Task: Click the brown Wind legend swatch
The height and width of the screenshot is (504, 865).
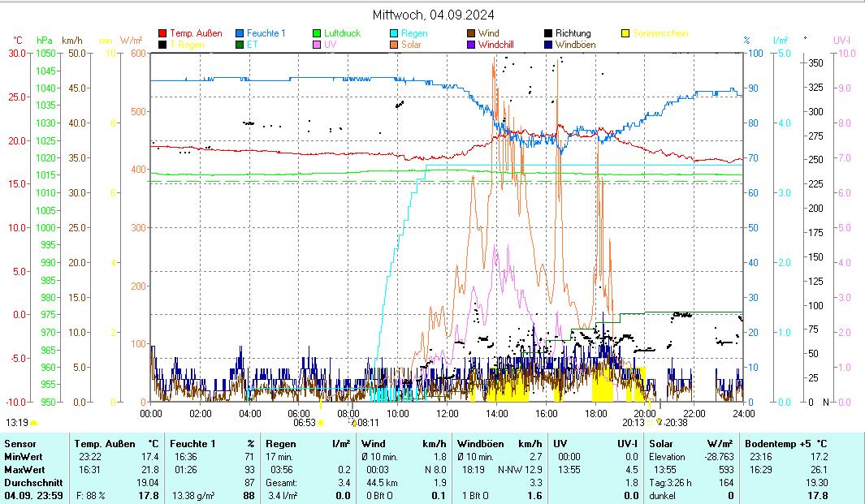Action: [x=471, y=33]
